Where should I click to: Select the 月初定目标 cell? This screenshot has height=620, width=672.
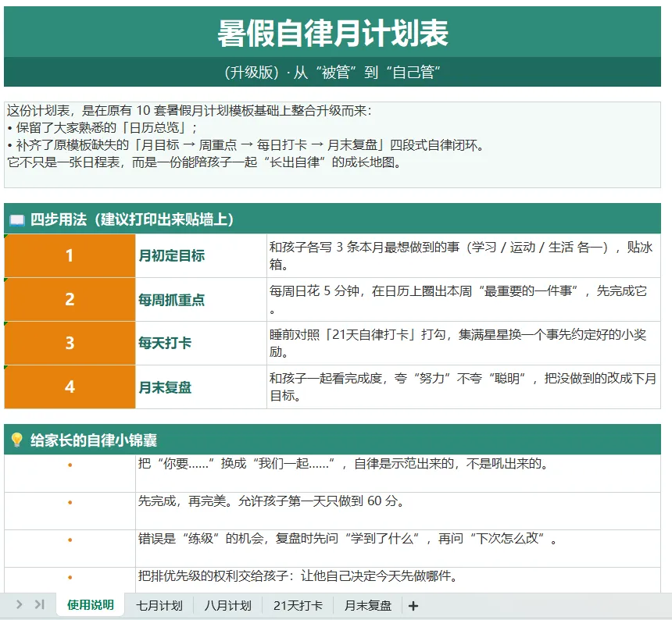pos(201,255)
